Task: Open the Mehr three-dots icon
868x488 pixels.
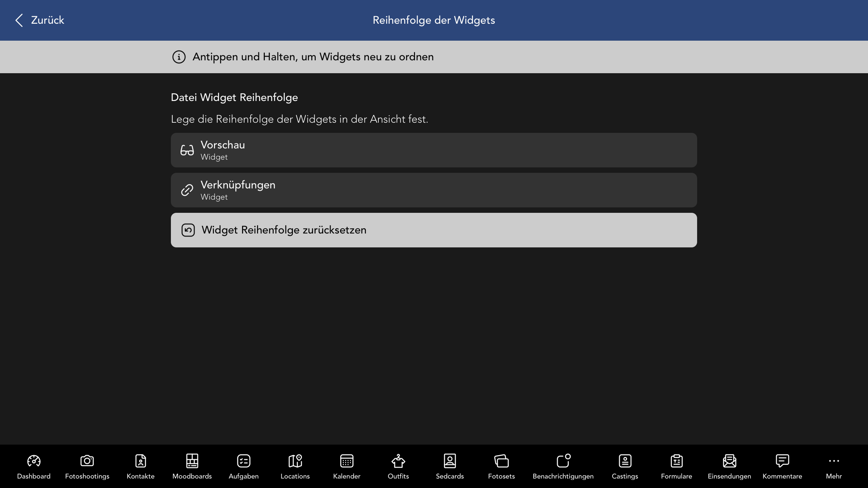Action: (834, 461)
